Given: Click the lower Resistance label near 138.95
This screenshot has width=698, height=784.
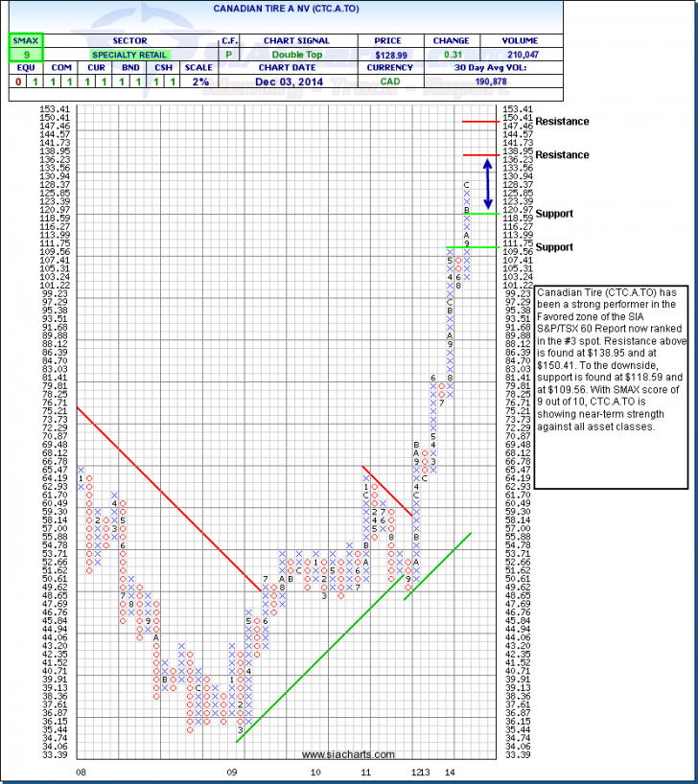Looking at the screenshot, I should 562,154.
